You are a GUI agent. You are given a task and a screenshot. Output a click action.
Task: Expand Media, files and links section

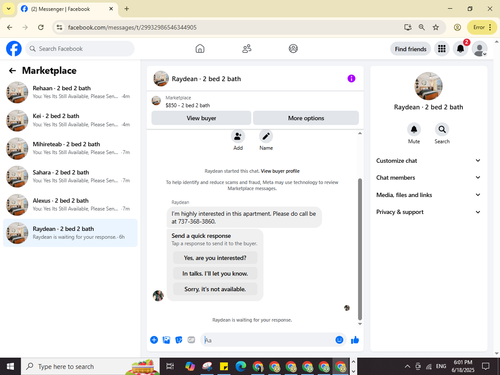[x=428, y=195]
